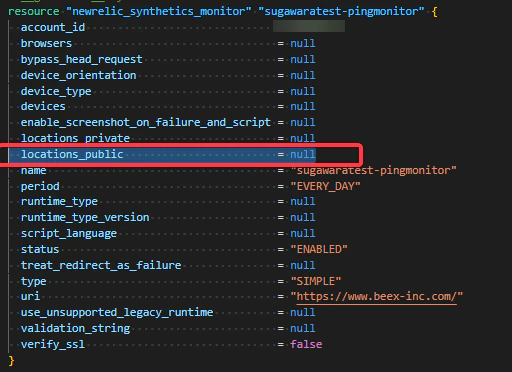512x372 pixels.
Task: Click the script_language attribute
Action: (x=69, y=233)
